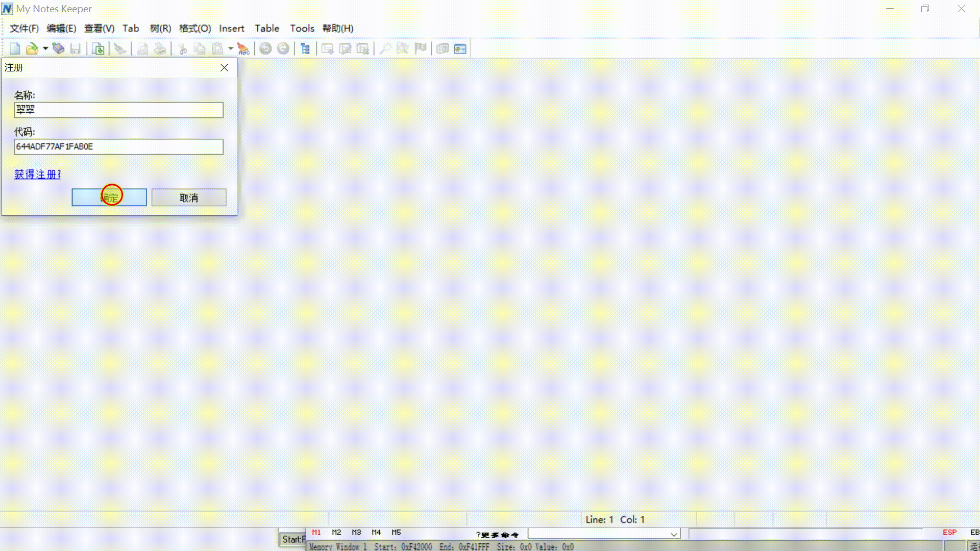This screenshot has width=980, height=551.
Task: Click the Open file folder icon
Action: 32,49
